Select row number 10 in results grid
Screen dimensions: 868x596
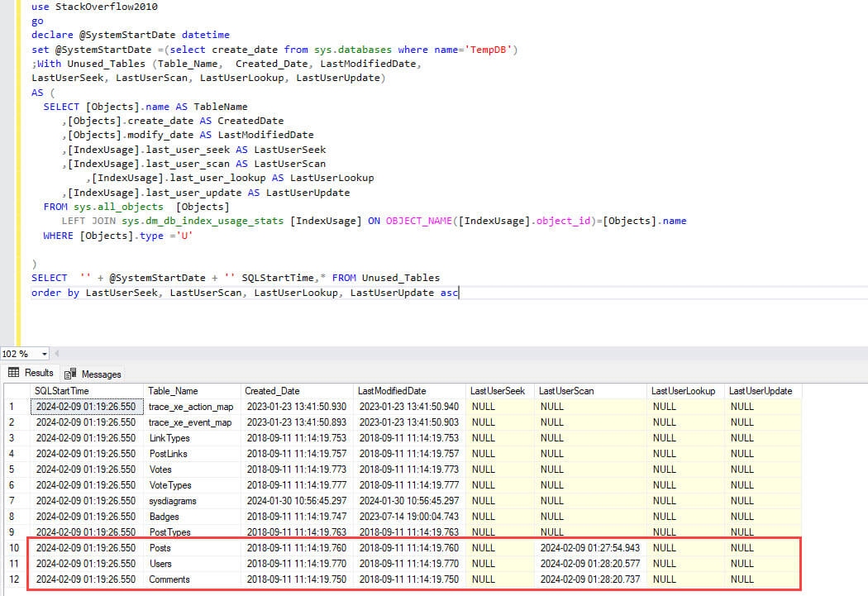(16, 548)
